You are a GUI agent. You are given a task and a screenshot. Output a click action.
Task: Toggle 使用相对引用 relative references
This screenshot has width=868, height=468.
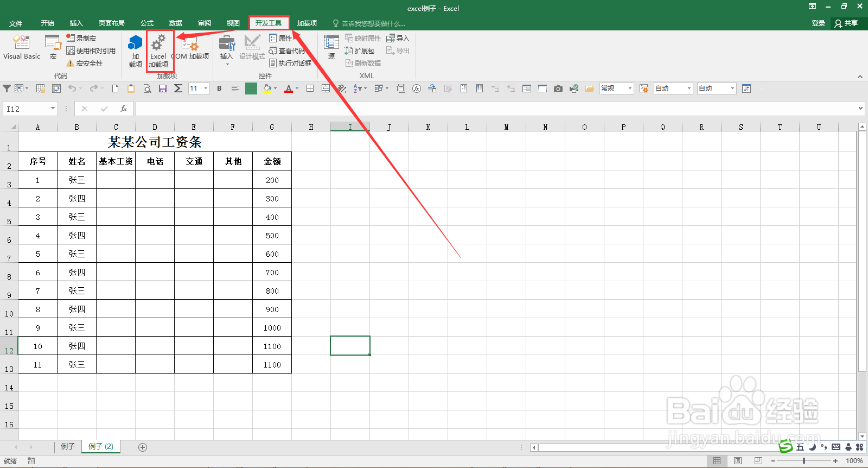[91, 50]
